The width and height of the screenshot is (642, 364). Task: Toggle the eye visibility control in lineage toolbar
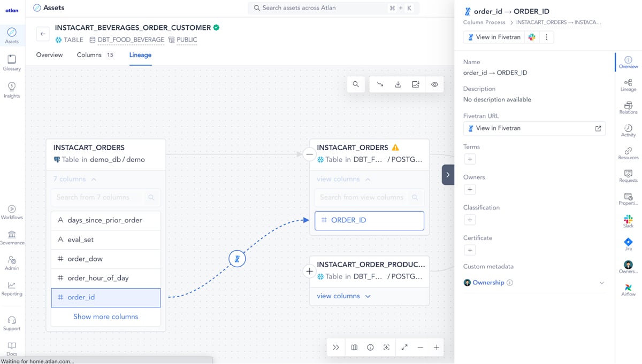coord(434,84)
